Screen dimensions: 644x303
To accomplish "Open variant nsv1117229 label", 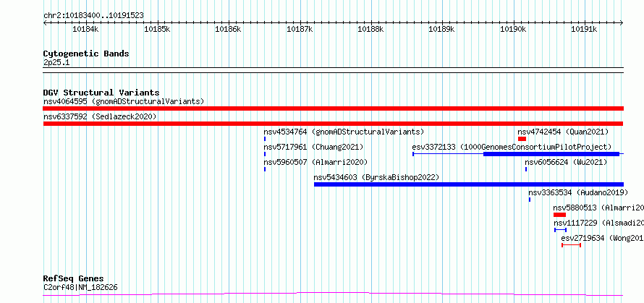I will tap(598, 223).
